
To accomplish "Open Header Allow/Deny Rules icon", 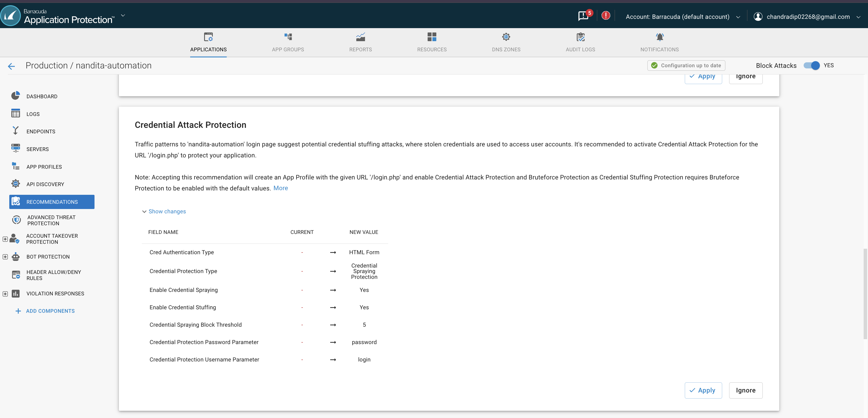I will coord(16,275).
